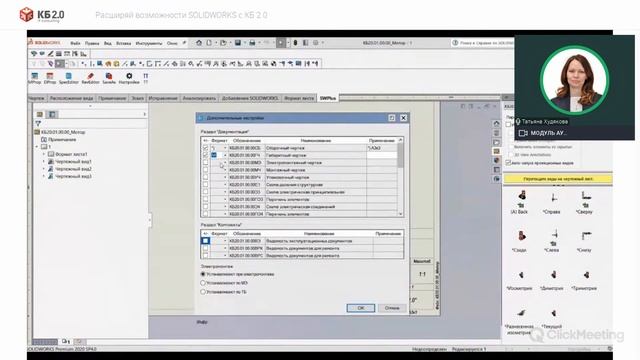Open the Options gear in the title toolbar
Viewport: 640px width, 360px height.
(x=316, y=42)
